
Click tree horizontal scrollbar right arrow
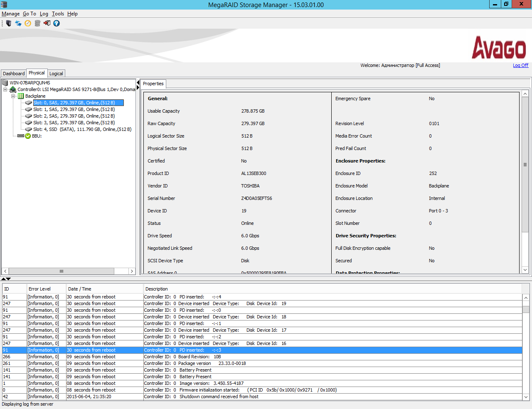pyautogui.click(x=132, y=271)
